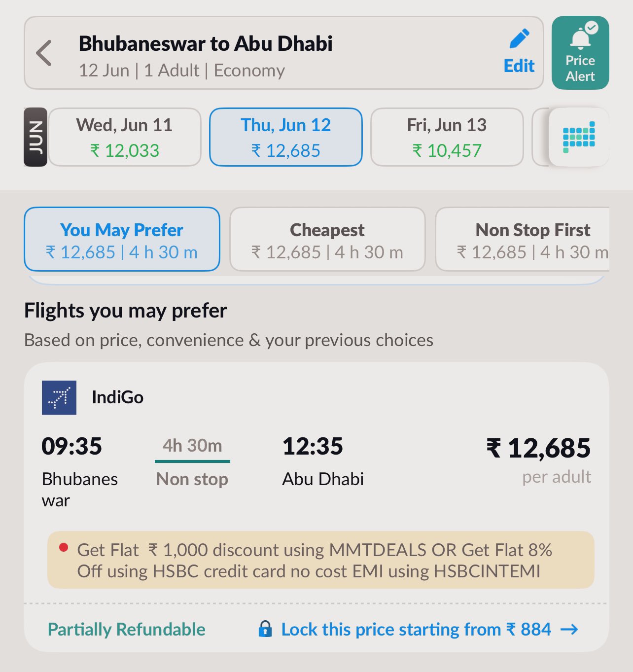Viewport: 633px width, 672px height.
Task: Open the MMTDEALS discount offer banner
Action: 321,560
